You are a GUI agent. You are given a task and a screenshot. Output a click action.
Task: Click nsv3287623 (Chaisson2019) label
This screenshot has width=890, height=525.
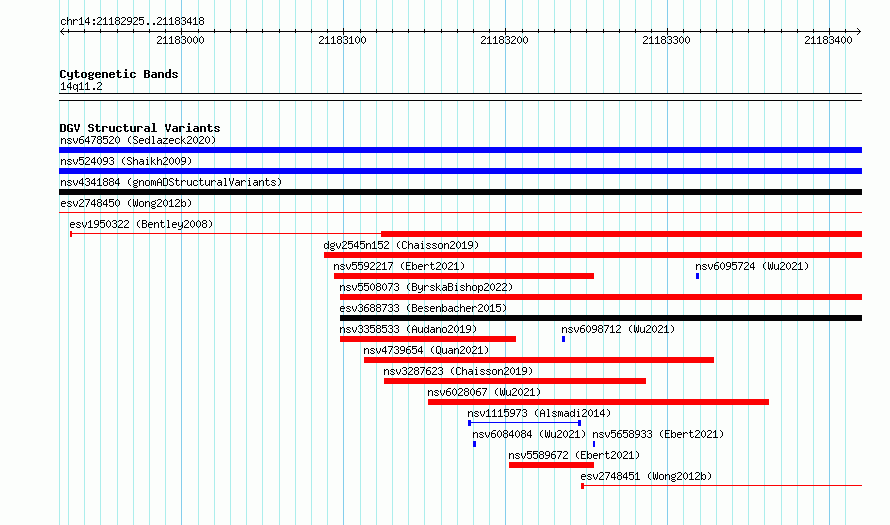[458, 371]
